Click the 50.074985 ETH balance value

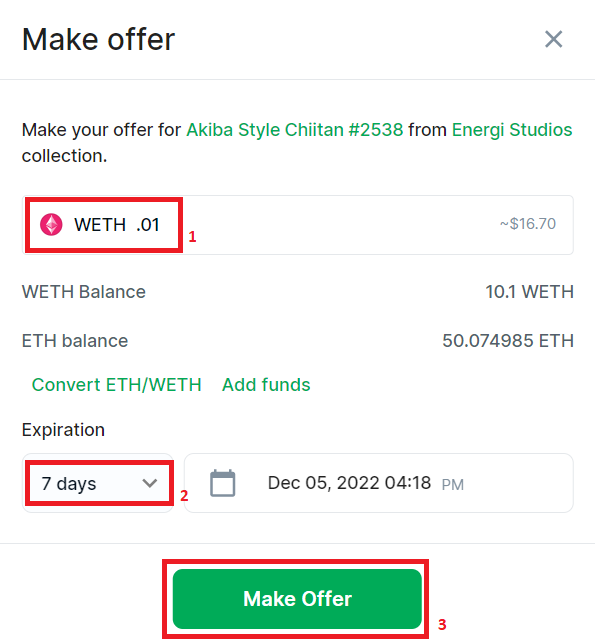[508, 341]
